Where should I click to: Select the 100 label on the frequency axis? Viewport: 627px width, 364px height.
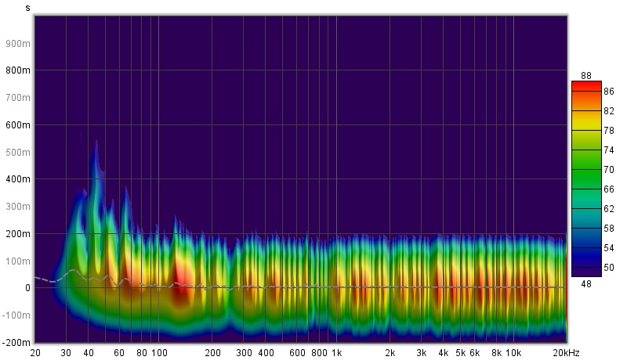159,353
